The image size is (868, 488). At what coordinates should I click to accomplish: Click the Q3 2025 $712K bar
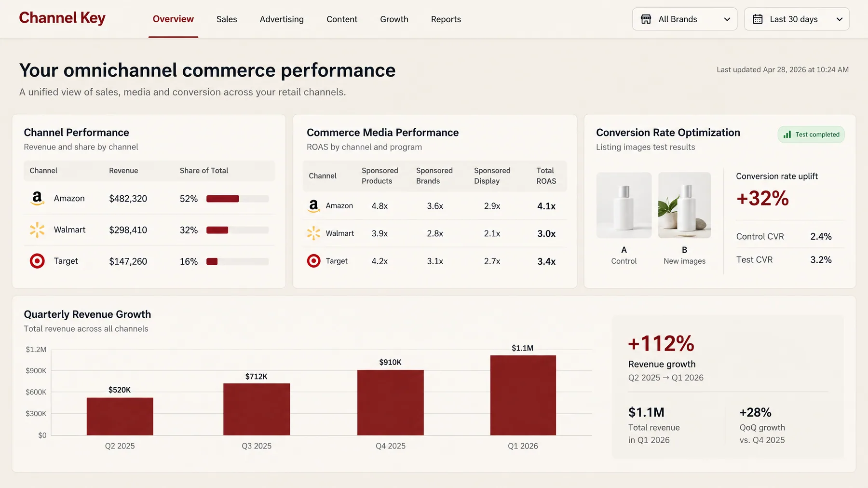tap(257, 409)
